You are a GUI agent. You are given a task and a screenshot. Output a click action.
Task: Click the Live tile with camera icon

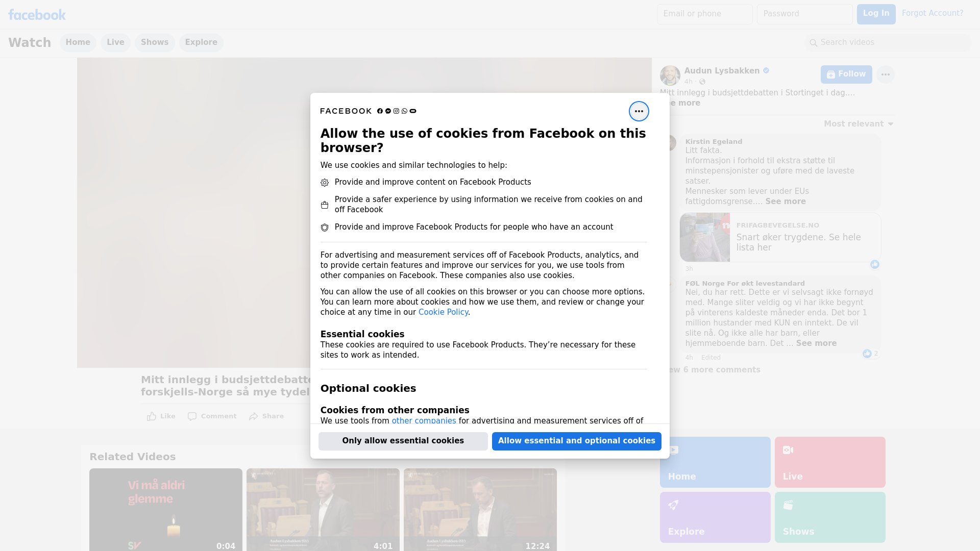(x=829, y=462)
